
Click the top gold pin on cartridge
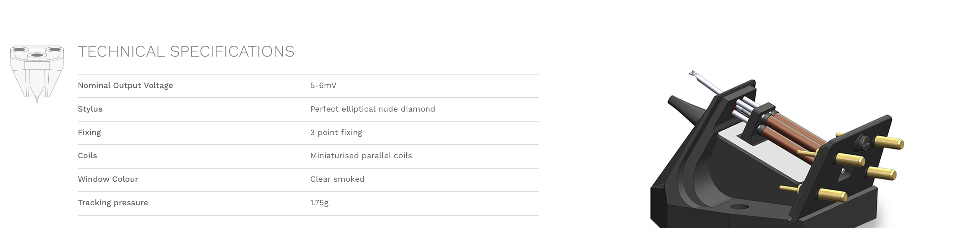(889, 142)
